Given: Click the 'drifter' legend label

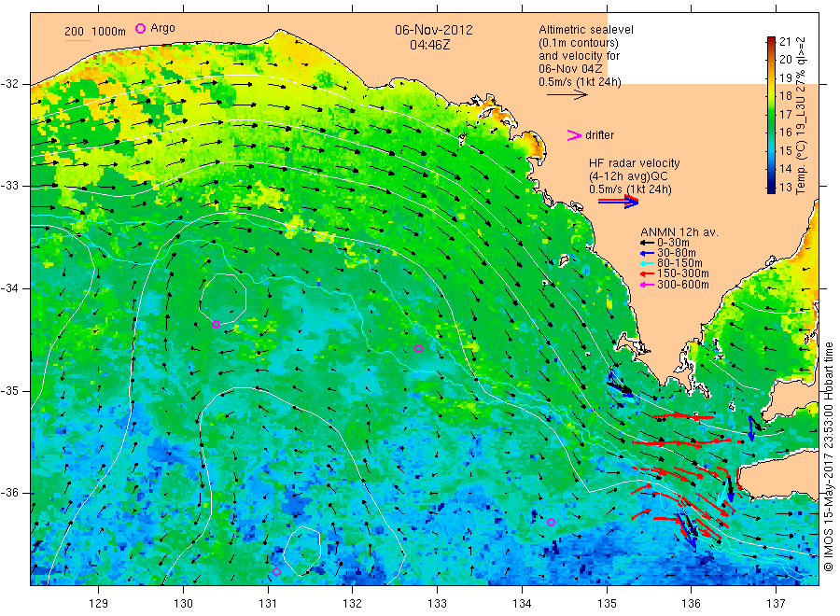Looking at the screenshot, I should coord(599,135).
